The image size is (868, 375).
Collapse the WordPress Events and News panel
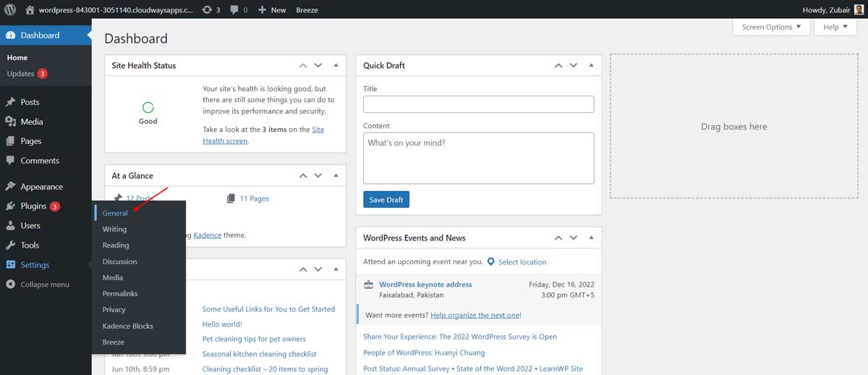(x=590, y=237)
